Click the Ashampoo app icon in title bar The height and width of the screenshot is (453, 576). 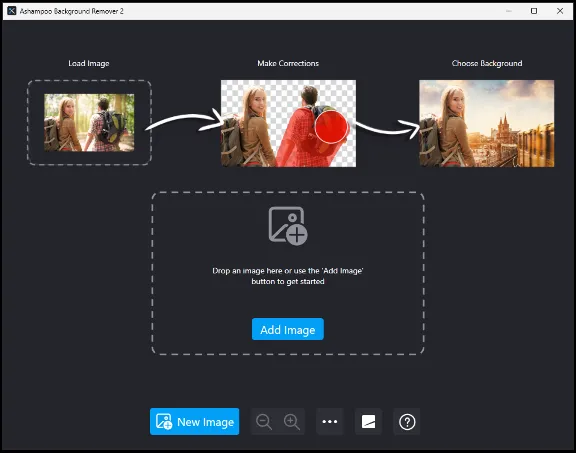pyautogui.click(x=12, y=11)
